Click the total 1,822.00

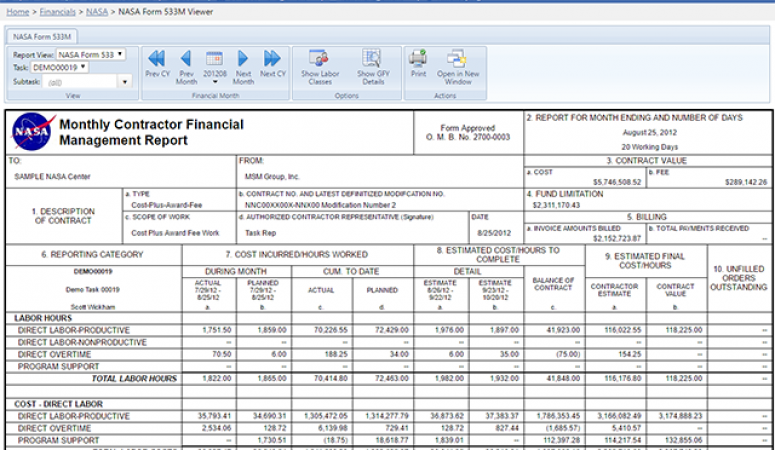click(x=216, y=378)
